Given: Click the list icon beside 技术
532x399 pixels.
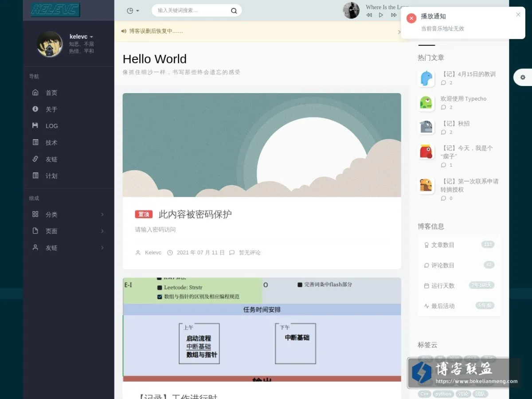Looking at the screenshot, I should [35, 142].
